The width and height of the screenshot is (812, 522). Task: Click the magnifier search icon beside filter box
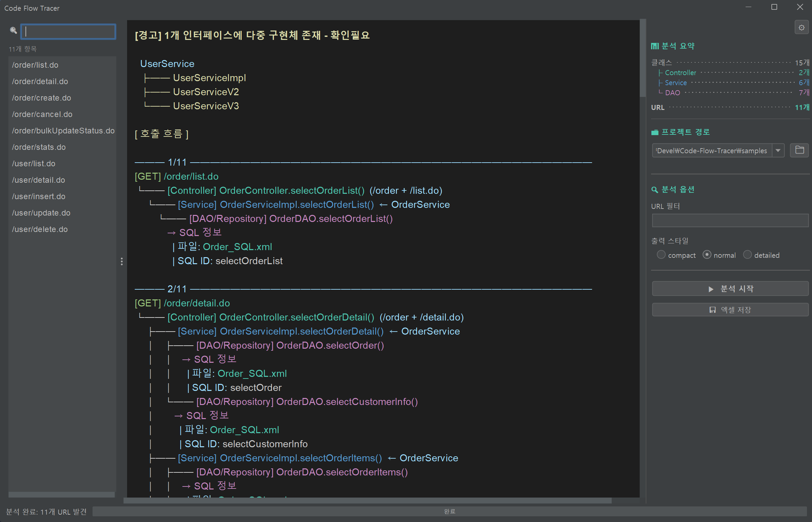[x=13, y=31]
